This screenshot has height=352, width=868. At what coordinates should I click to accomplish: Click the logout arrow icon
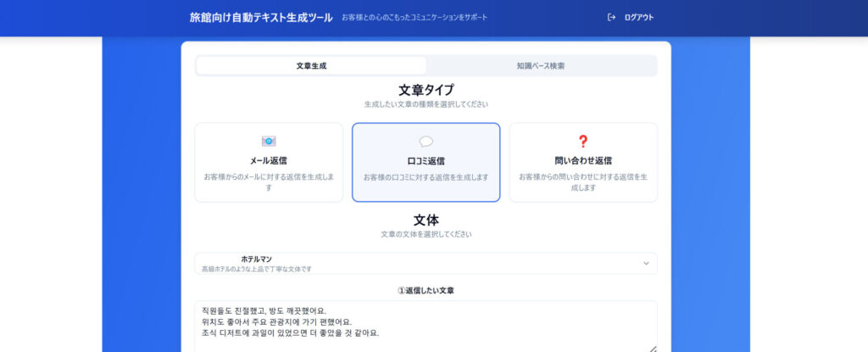[x=611, y=17]
